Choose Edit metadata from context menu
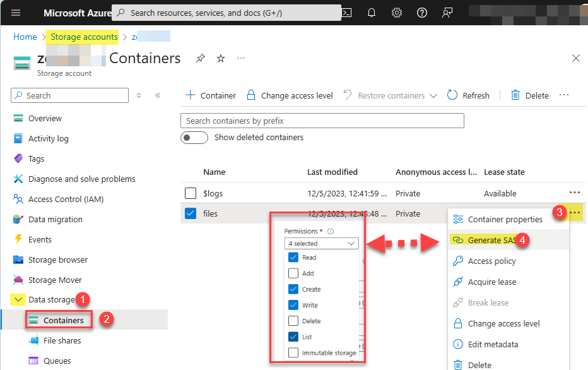The width and height of the screenshot is (588, 370). tap(509, 344)
